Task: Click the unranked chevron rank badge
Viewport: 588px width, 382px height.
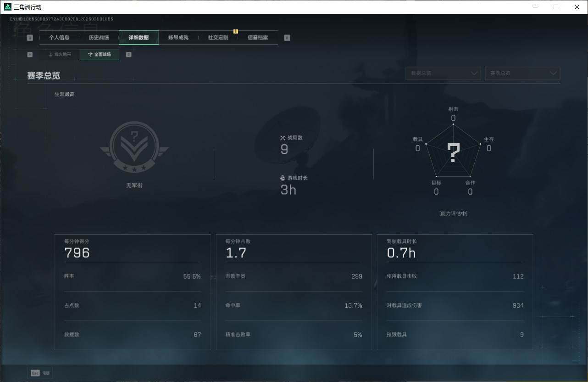Action: (x=134, y=147)
